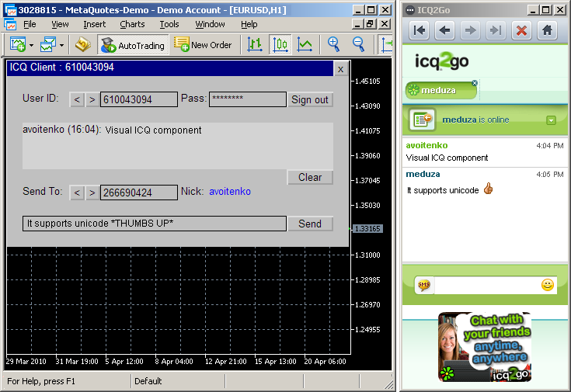Viewport: 571px width, 392px height.
Task: Close the ICQ Client panel
Action: [340, 69]
